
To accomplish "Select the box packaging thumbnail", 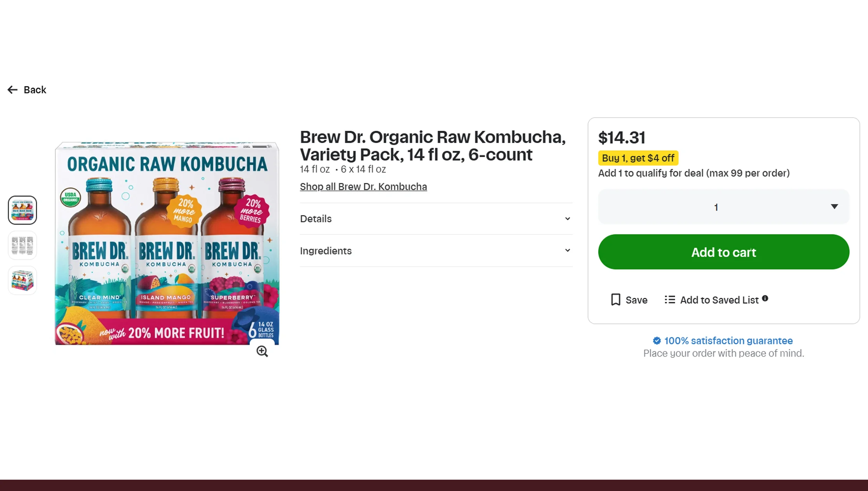I will tap(22, 280).
